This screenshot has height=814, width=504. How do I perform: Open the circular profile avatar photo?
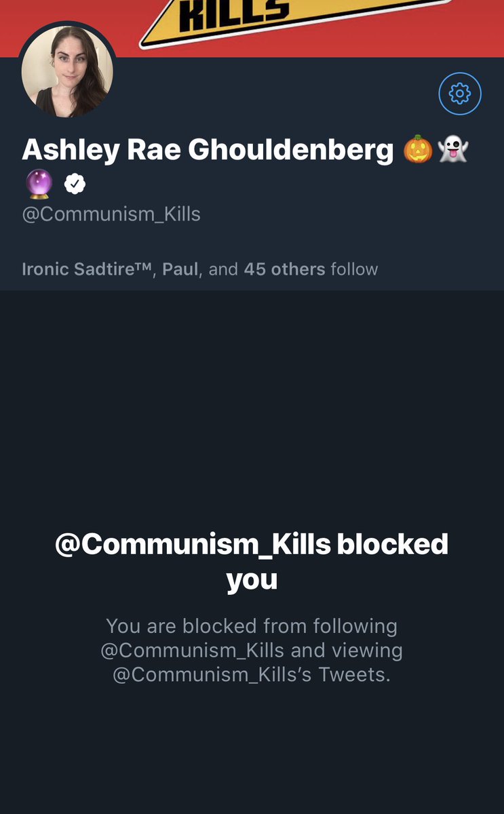tap(67, 72)
